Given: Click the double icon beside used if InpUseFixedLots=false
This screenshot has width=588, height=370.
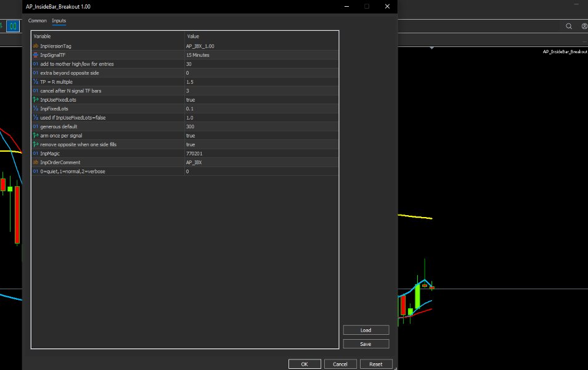Looking at the screenshot, I should pos(36,117).
